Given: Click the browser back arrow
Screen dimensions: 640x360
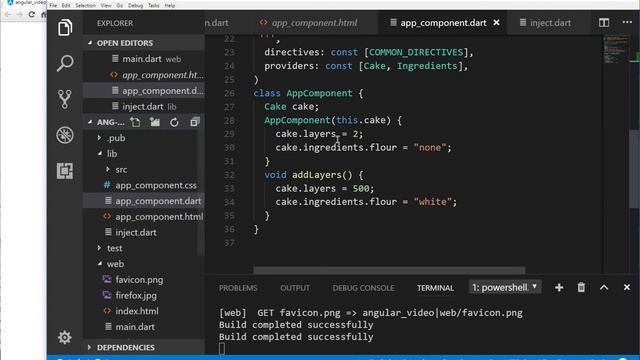Looking at the screenshot, I should click(x=8, y=14).
